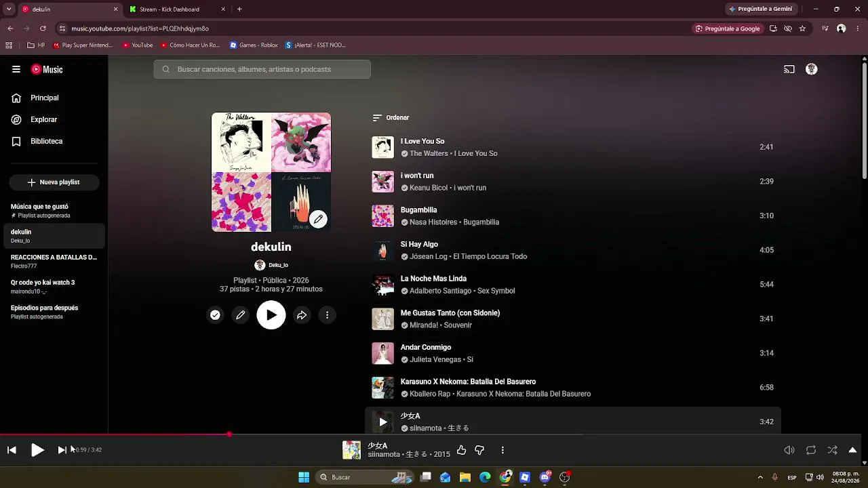Mute the player volume
This screenshot has height=488, width=868.
[x=789, y=450]
